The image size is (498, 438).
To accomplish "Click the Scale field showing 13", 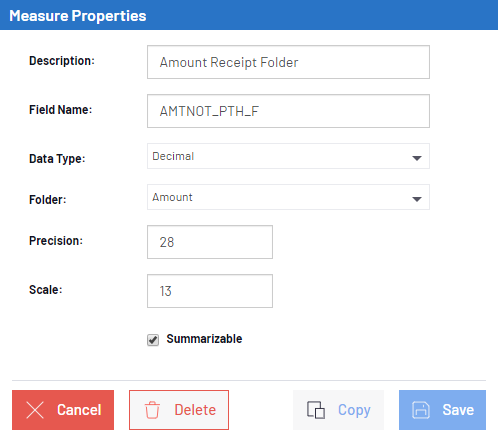I will tap(210, 291).
